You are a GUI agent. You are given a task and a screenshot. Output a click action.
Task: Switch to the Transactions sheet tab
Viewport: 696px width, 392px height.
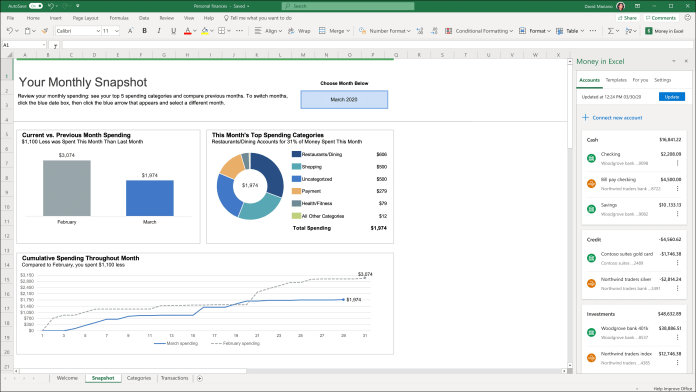click(x=174, y=378)
